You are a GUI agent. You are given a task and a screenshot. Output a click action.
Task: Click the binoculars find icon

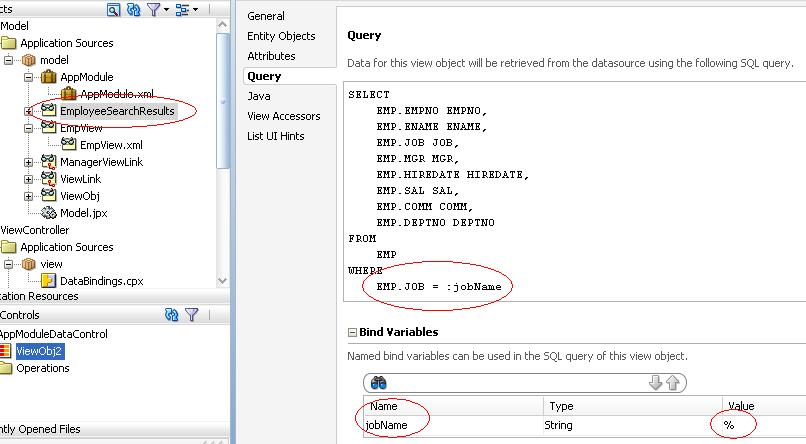[378, 383]
